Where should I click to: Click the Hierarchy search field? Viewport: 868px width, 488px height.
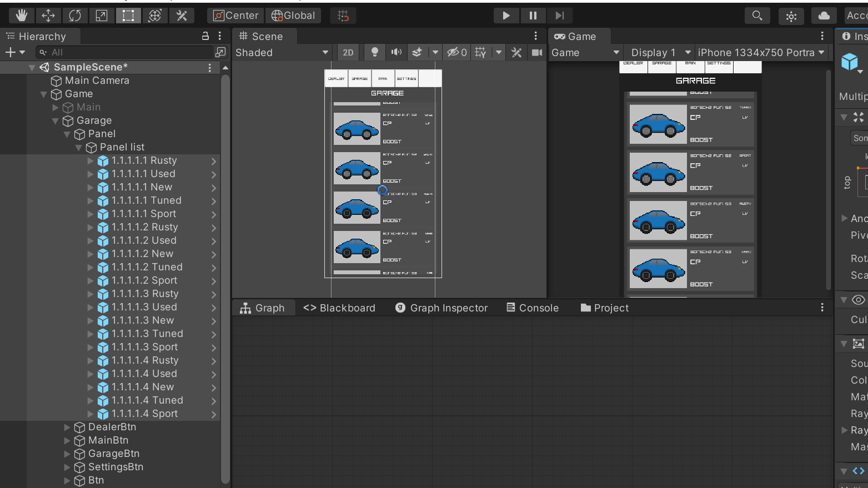point(124,52)
